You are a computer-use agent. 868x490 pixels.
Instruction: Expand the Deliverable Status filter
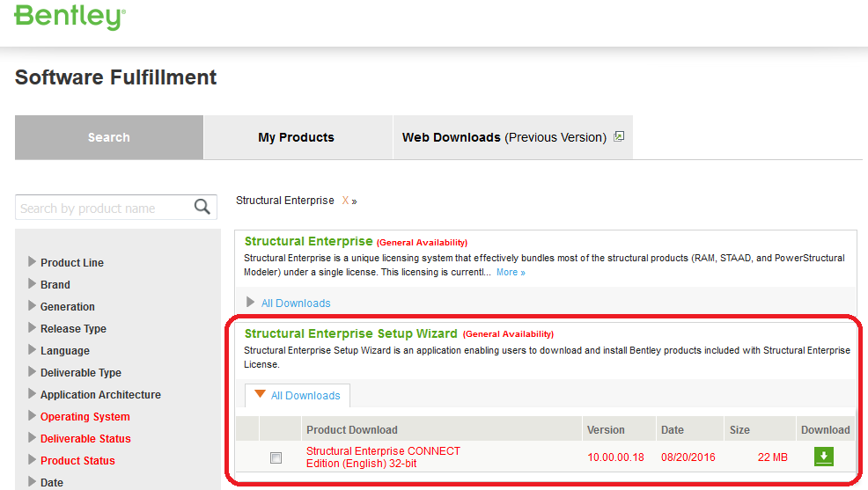point(80,439)
